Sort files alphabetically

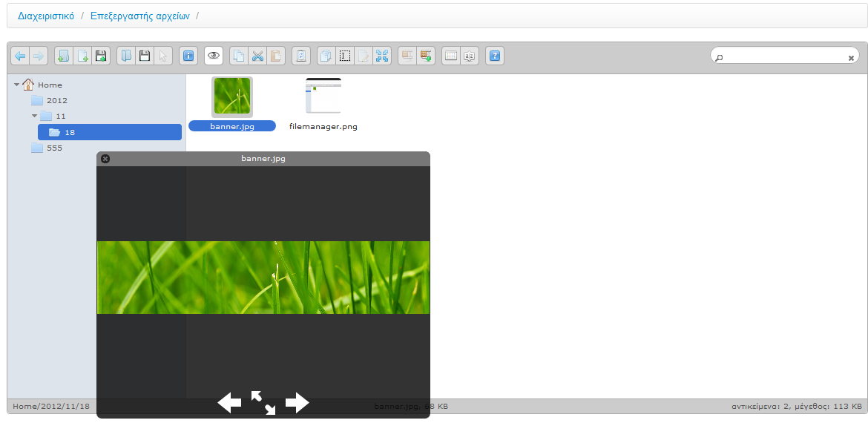(x=469, y=56)
